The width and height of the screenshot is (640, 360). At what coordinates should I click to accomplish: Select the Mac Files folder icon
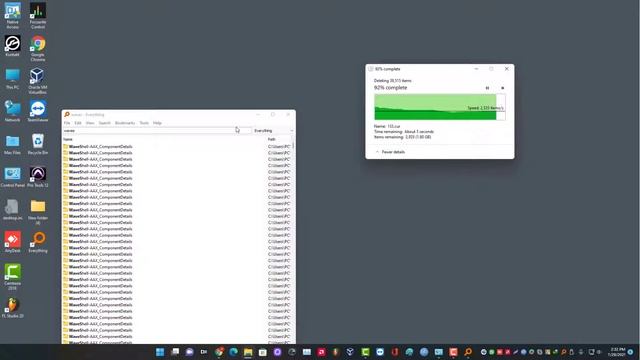pos(12,144)
